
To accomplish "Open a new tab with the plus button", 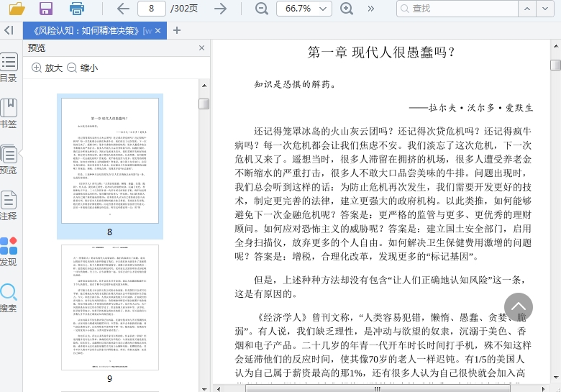I will click(x=177, y=30).
